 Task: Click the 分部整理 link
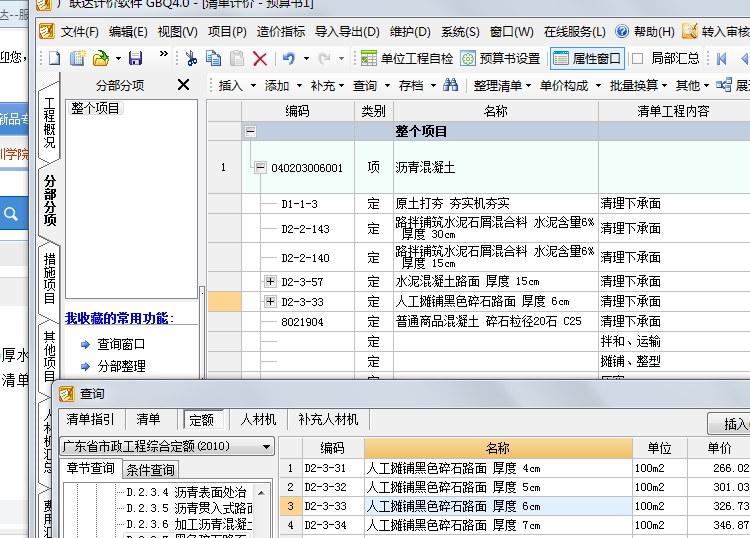pyautogui.click(x=121, y=366)
